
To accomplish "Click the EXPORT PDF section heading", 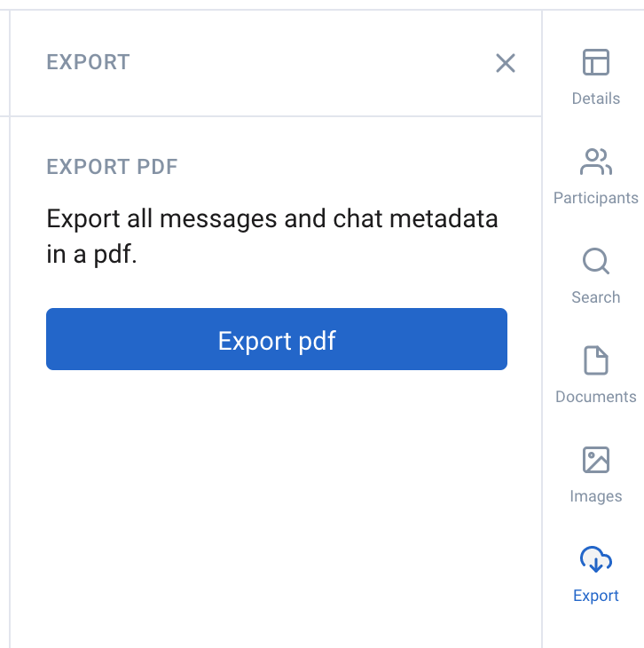I will pos(112,167).
